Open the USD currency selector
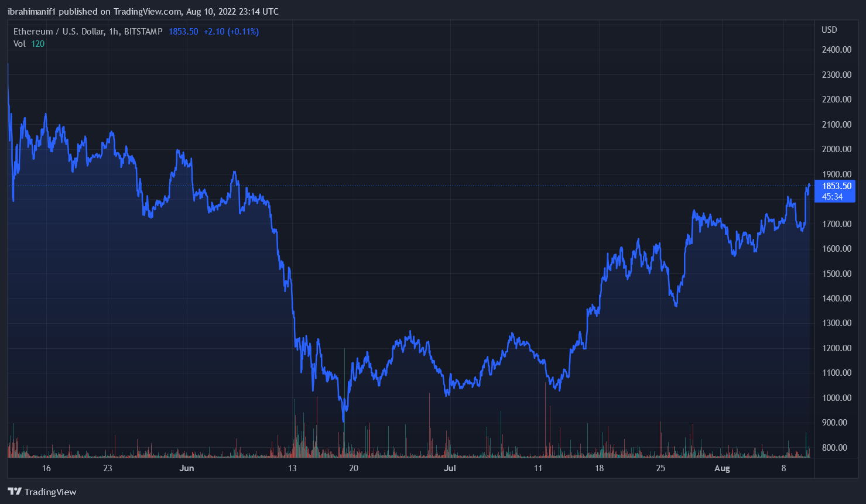Viewport: 866px width, 504px height. coord(829,30)
